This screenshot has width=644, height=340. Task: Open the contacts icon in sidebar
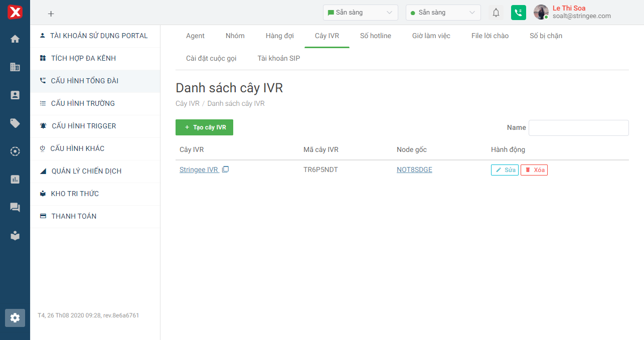click(15, 95)
